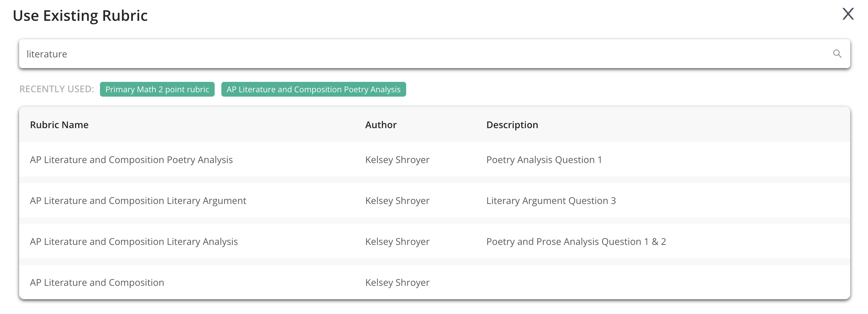Image resolution: width=868 pixels, height=314 pixels.
Task: Select the Primary Math 2 point rubric chip
Action: coord(157,89)
